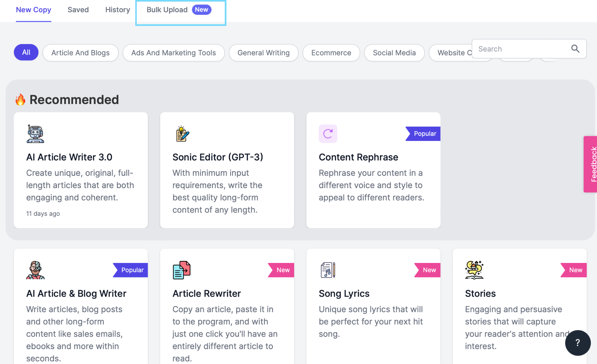Click the AI Article & Blog Writer icon
597x364 pixels.
(x=35, y=270)
